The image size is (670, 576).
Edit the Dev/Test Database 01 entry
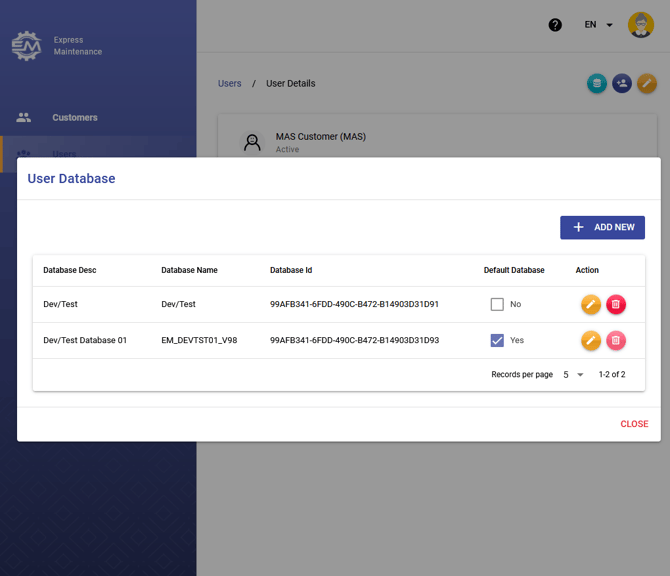click(x=591, y=341)
